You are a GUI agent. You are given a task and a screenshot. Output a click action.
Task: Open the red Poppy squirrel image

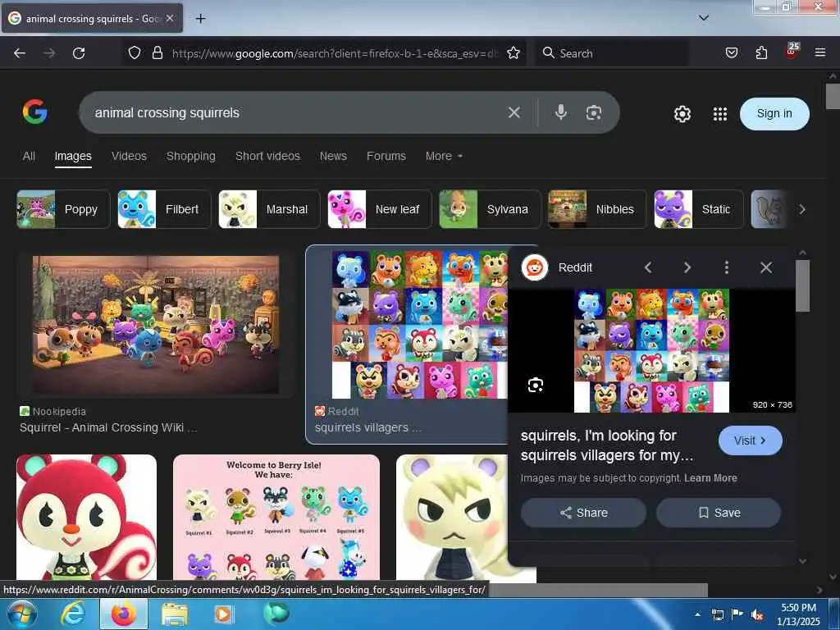click(86, 518)
